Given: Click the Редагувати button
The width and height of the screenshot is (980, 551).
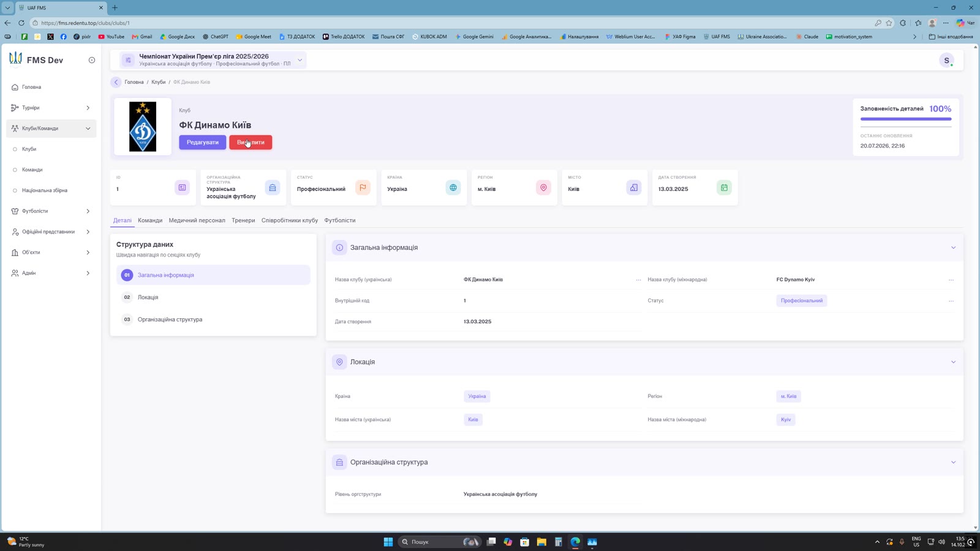Looking at the screenshot, I should (x=203, y=142).
